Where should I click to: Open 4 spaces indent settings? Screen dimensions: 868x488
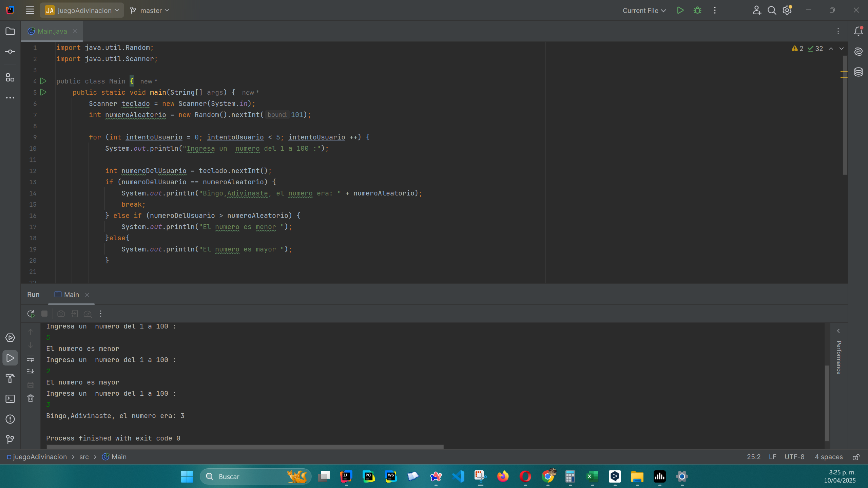[828, 457]
